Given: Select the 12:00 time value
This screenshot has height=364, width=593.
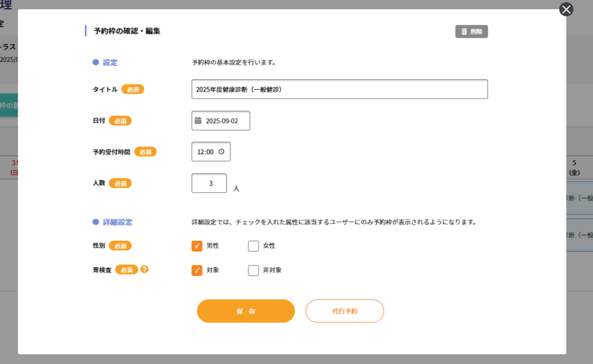Looking at the screenshot, I should tap(205, 152).
